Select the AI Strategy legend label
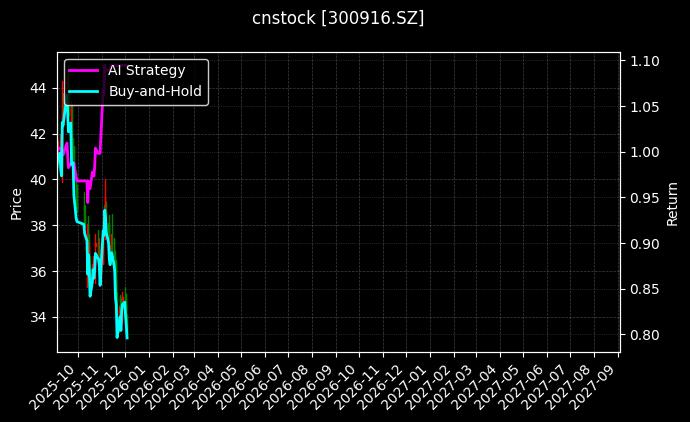 click(x=147, y=70)
